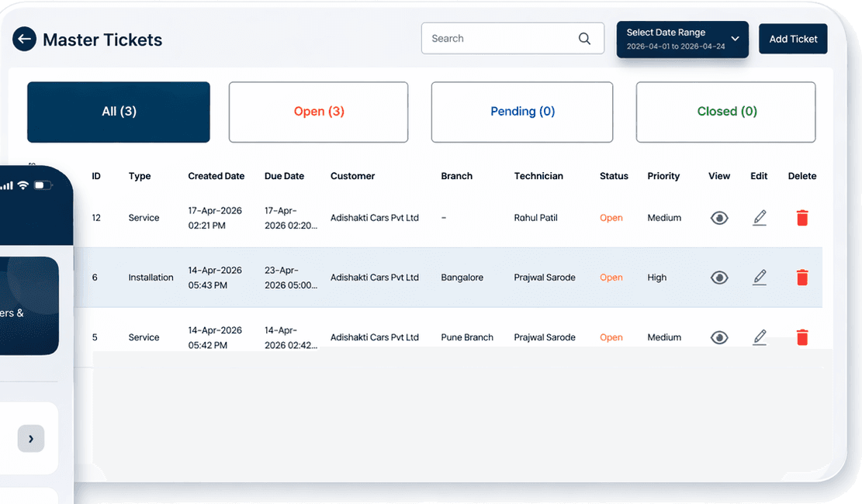Click due date 23-Apr-2026 05:00

[291, 278]
